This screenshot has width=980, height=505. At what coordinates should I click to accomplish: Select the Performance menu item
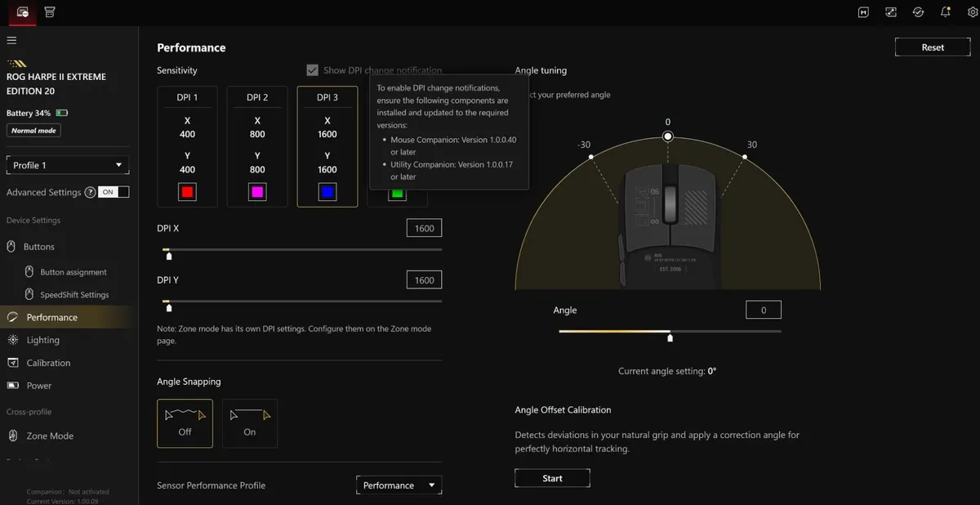click(65, 317)
